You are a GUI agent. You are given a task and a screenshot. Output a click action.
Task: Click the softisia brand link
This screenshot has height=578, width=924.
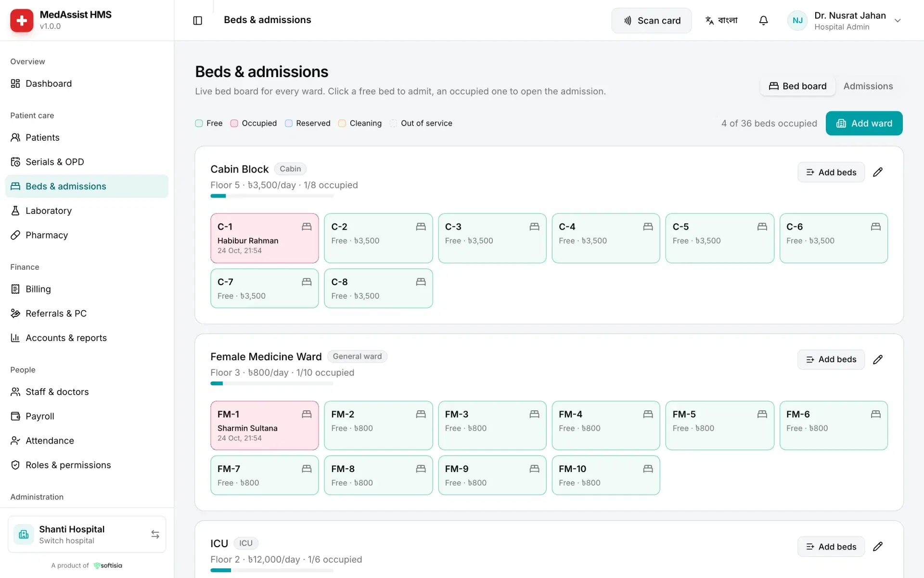click(x=108, y=565)
